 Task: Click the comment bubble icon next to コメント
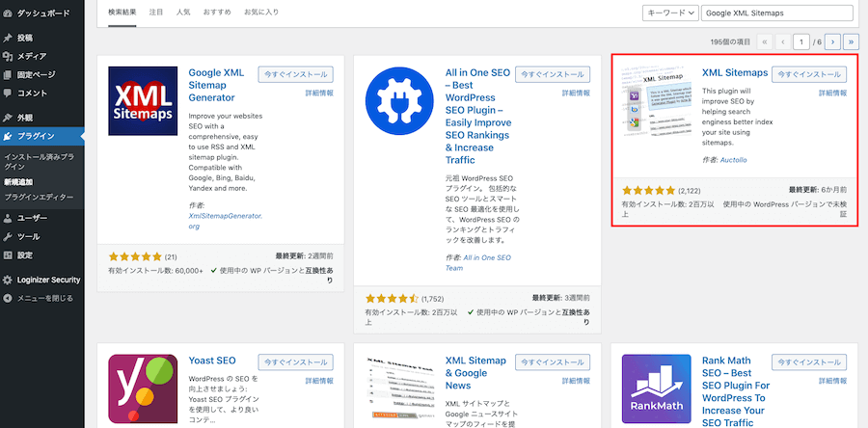7,94
